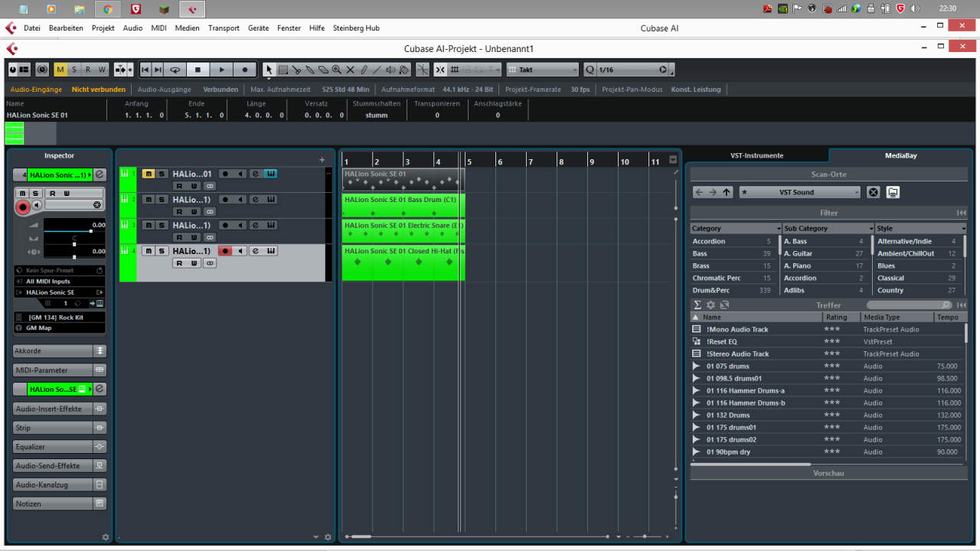Select the Erase tool

[x=323, y=70]
